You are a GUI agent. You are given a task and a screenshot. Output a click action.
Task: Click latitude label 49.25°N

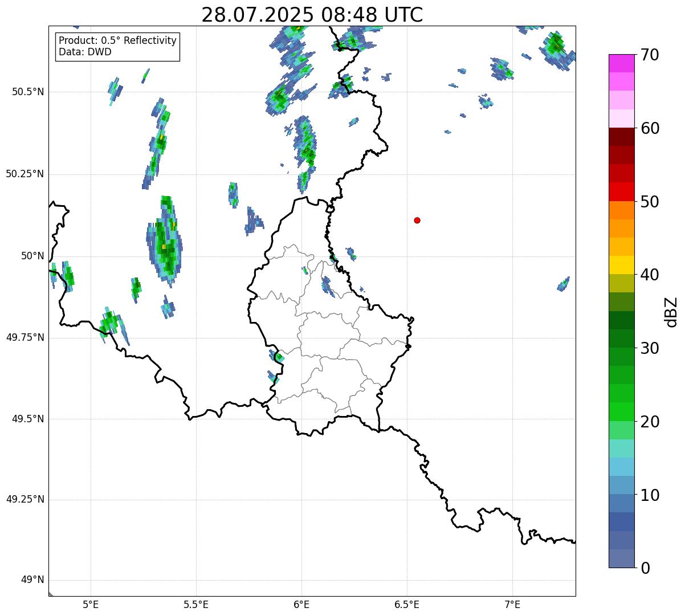pyautogui.click(x=25, y=500)
